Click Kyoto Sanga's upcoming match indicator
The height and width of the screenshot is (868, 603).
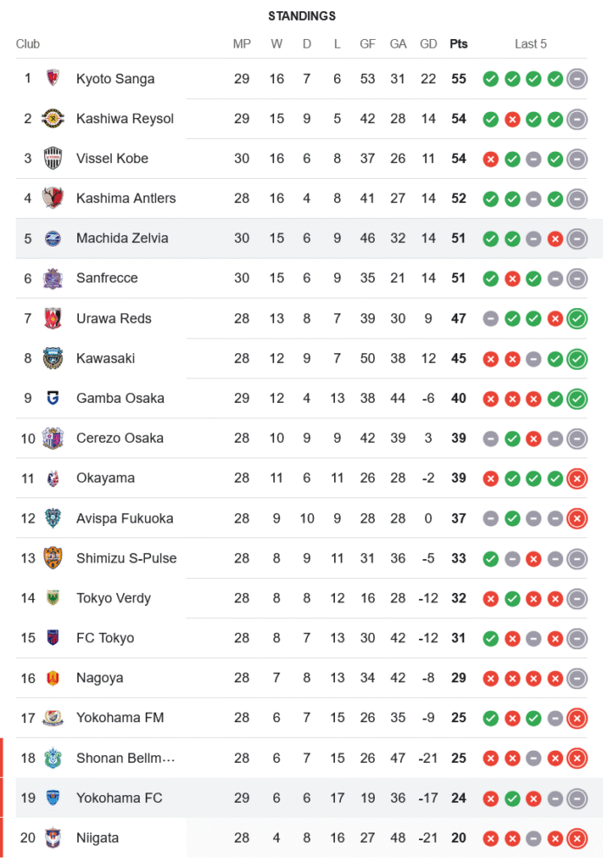tap(577, 79)
